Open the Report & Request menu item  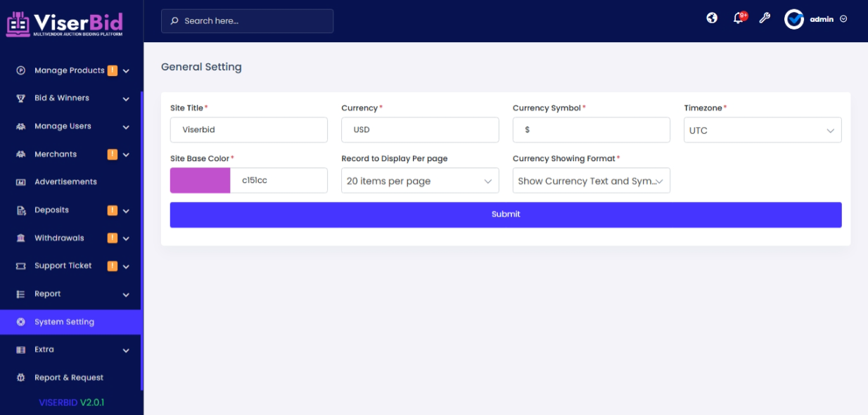70,378
